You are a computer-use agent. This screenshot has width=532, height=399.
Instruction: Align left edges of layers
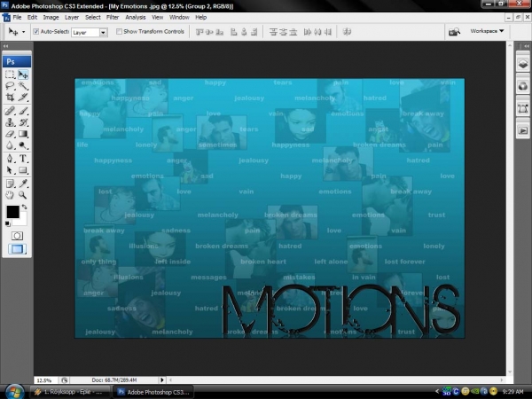(233, 32)
